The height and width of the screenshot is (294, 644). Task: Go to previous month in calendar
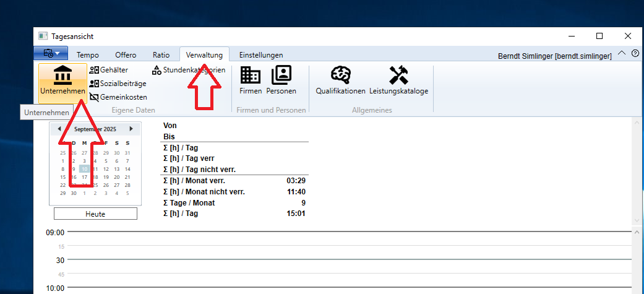tap(59, 129)
